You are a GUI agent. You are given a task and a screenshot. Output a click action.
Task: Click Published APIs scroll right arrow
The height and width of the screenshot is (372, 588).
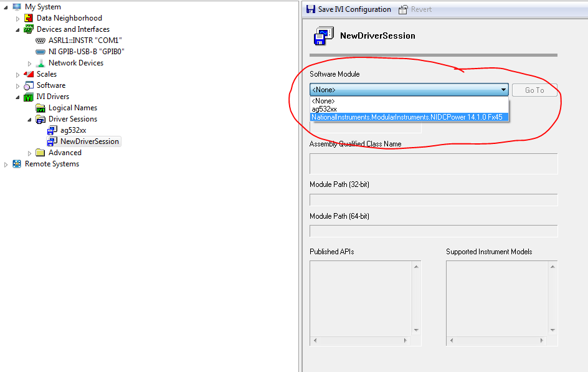(405, 340)
